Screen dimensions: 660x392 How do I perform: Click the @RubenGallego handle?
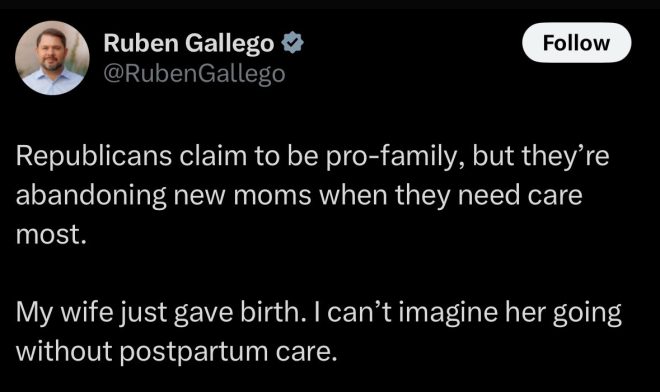(x=194, y=74)
